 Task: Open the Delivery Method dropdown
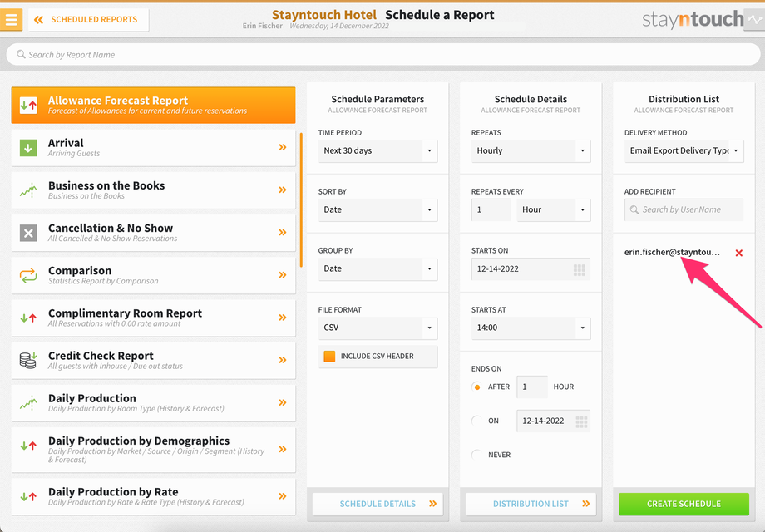click(x=684, y=150)
